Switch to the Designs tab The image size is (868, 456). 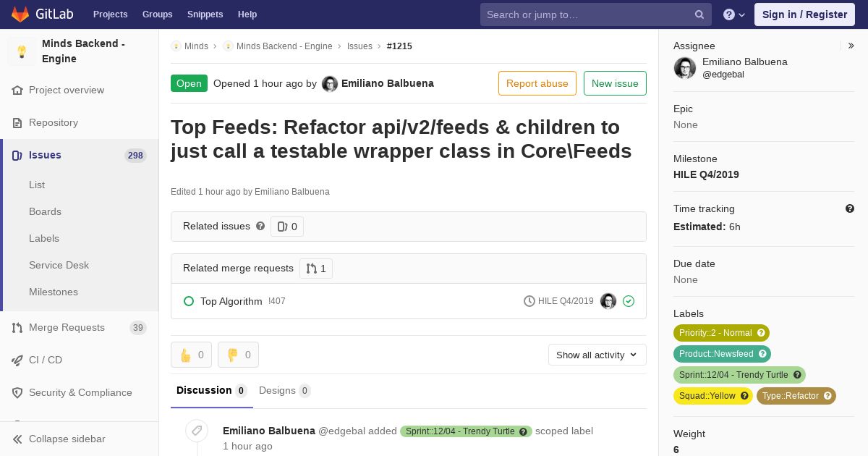pos(285,391)
